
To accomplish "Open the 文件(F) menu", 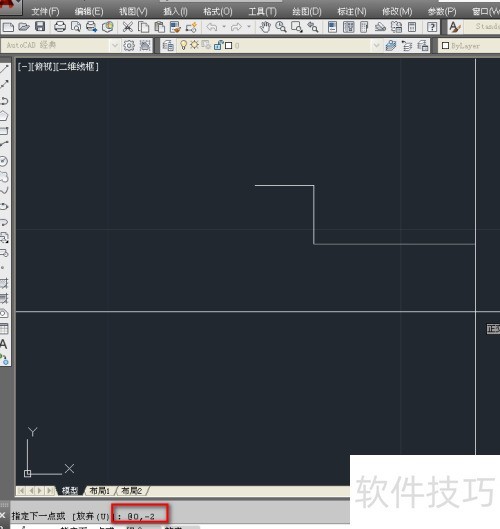I will pos(45,12).
